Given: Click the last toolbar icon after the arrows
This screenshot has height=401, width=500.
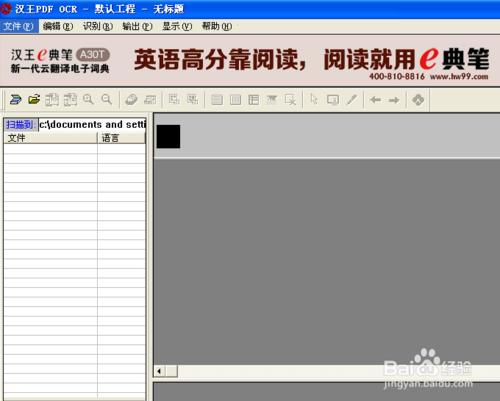Looking at the screenshot, I should coord(418,99).
